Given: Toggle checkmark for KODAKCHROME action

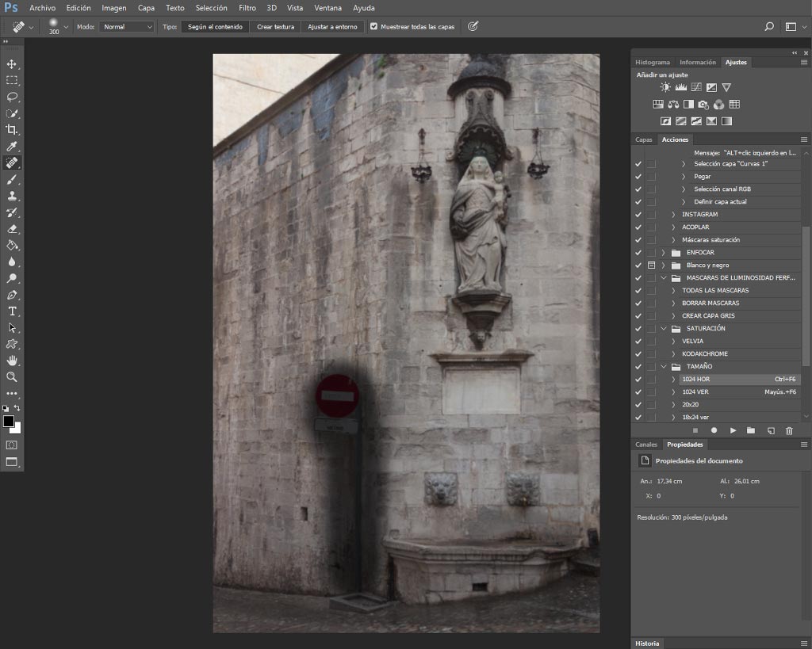Looking at the screenshot, I should point(638,354).
